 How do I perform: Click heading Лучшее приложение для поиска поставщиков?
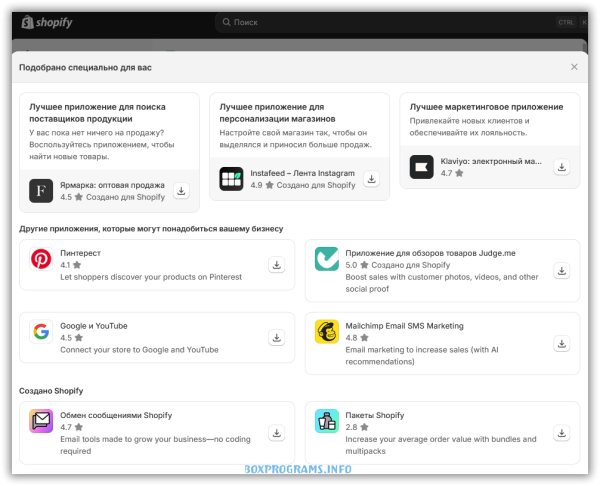pyautogui.click(x=97, y=113)
